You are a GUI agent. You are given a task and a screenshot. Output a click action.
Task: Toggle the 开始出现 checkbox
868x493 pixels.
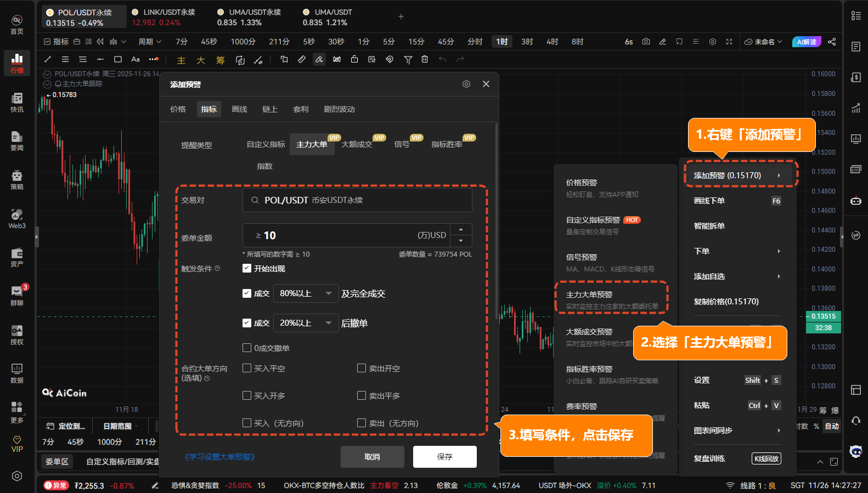coord(247,268)
